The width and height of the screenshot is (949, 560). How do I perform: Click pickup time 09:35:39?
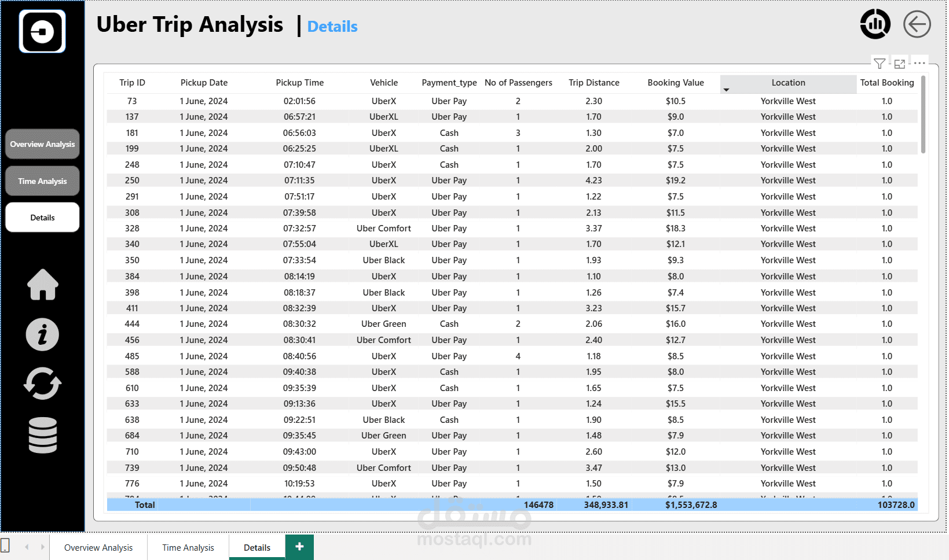pos(300,388)
